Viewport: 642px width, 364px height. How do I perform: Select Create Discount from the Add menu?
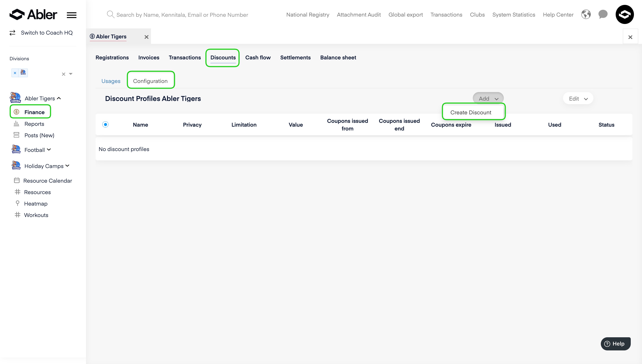[x=471, y=112]
